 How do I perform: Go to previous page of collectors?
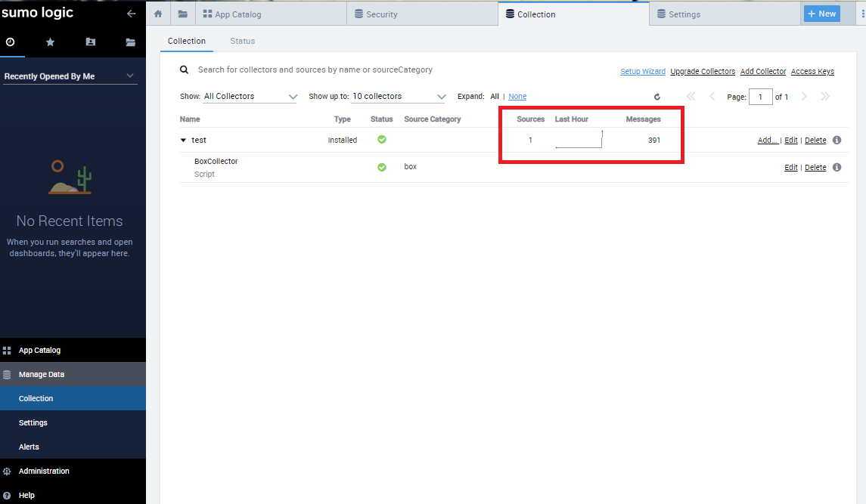point(712,96)
